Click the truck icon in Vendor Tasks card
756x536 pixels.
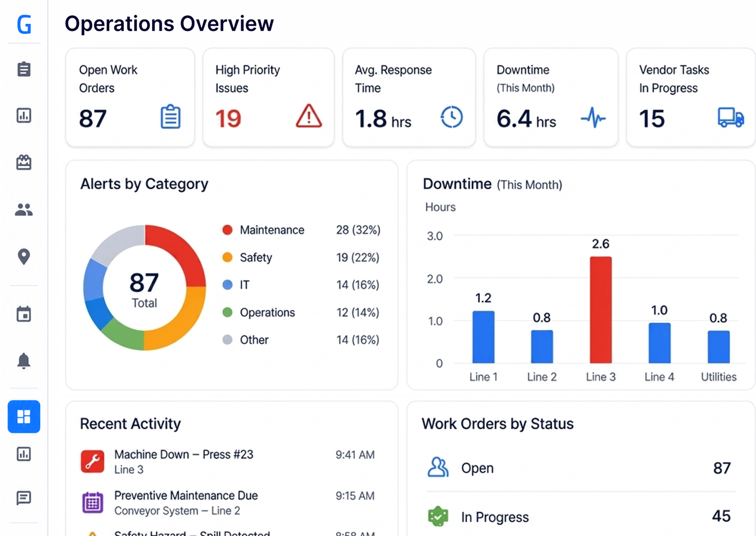click(x=731, y=118)
